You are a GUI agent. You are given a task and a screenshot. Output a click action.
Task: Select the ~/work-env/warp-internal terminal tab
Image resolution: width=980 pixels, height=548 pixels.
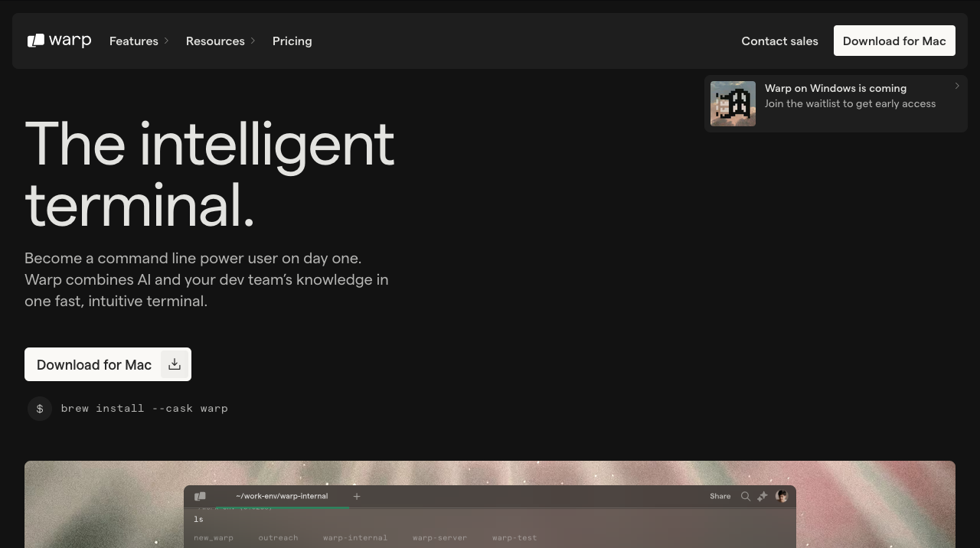pyautogui.click(x=282, y=496)
